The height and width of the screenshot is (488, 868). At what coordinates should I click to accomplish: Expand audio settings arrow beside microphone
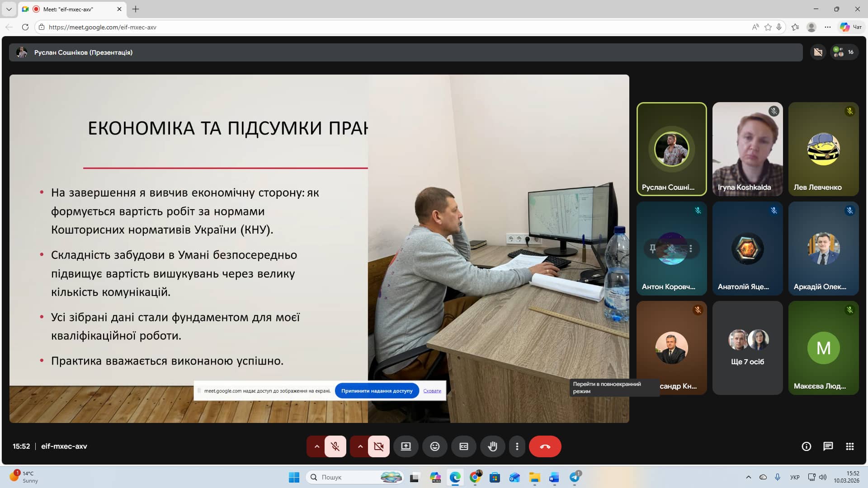[316, 446]
